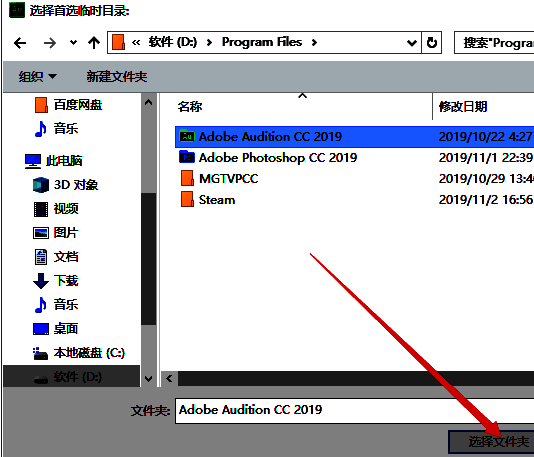Open 百度网盘 in the sidebar
This screenshot has height=457, width=534.
point(68,105)
